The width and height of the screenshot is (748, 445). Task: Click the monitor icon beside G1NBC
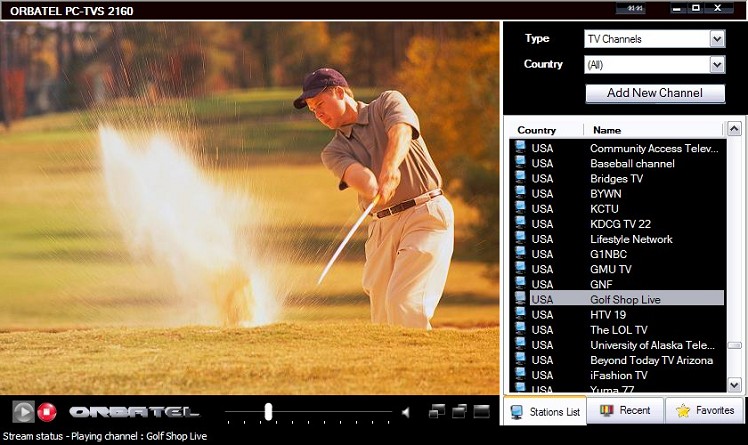[x=520, y=253]
